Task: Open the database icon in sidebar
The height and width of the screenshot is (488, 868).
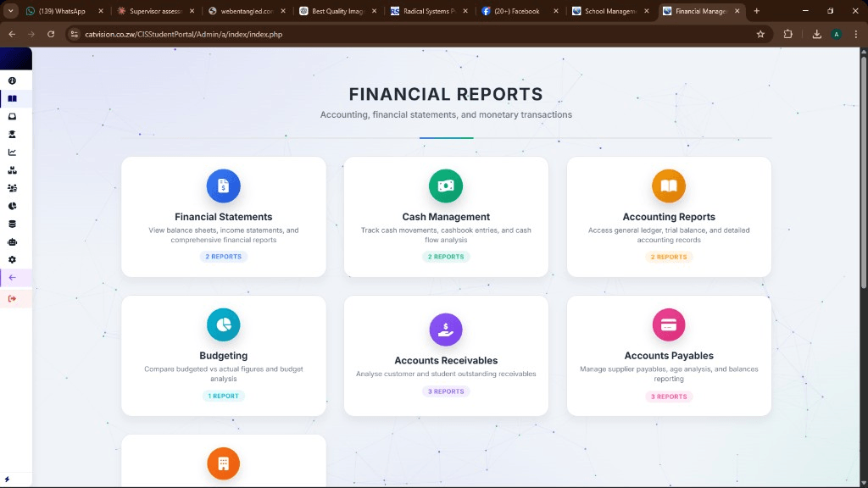Action: coord(12,224)
